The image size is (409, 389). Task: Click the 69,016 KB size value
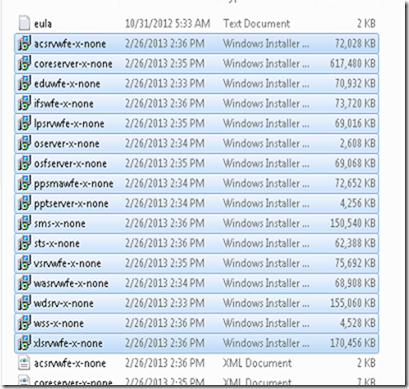point(355,123)
